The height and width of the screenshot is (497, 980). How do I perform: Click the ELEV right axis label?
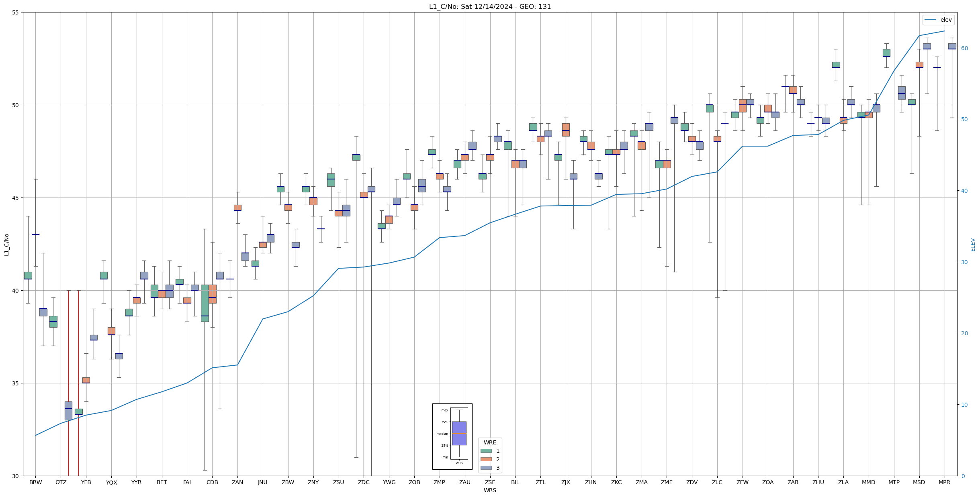coord(973,244)
